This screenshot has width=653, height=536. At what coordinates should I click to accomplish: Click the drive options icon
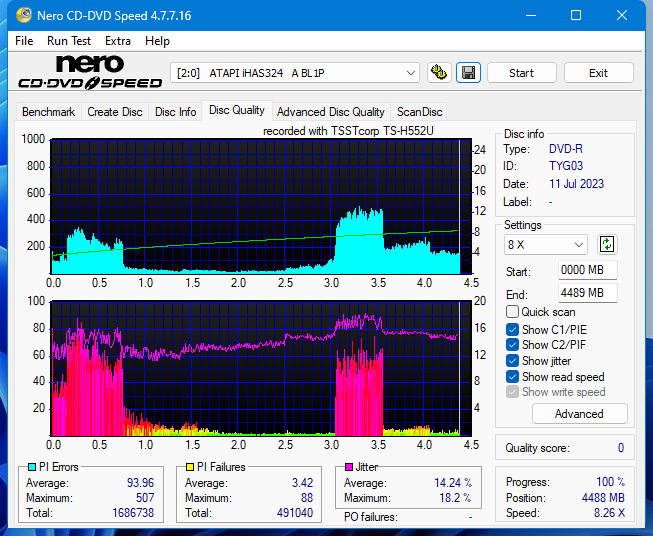(439, 73)
